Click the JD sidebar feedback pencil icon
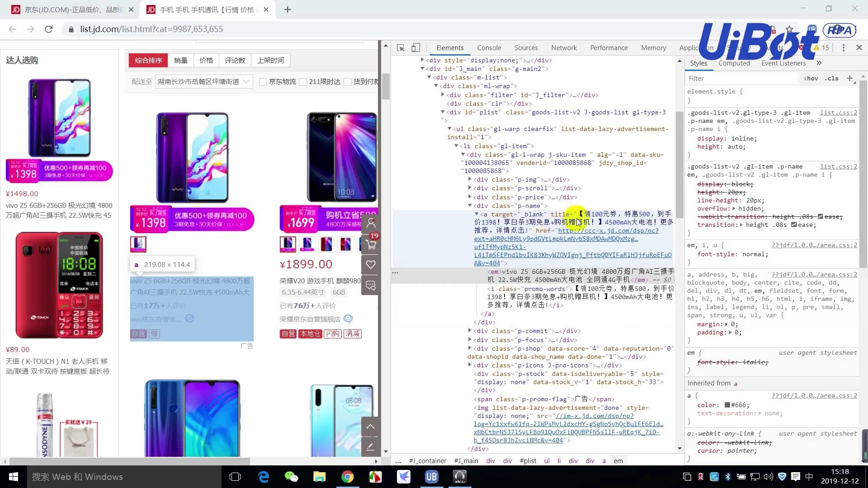This screenshot has width=868, height=488. pos(370,447)
